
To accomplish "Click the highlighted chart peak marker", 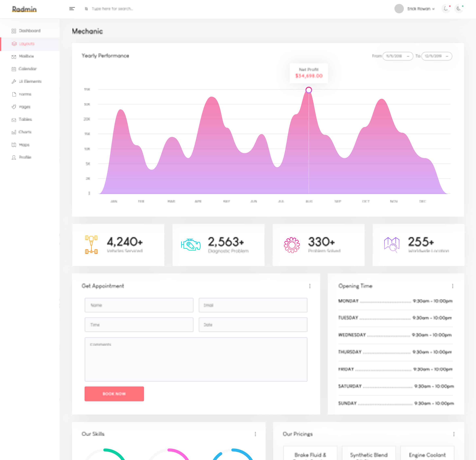I will (x=308, y=90).
